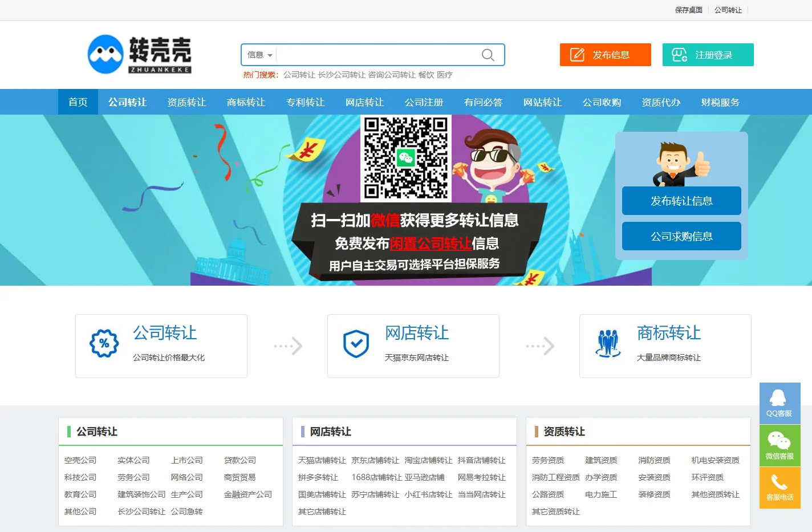Open 资质转让 navigation tab
Viewport: 812px width, 532px height.
187,102
